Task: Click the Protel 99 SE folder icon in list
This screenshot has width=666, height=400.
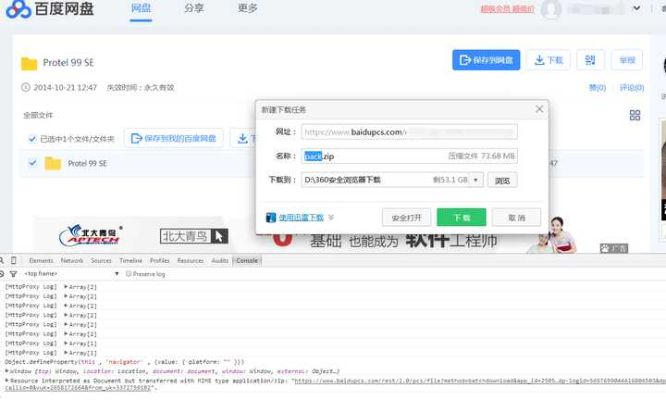Action: (x=52, y=163)
